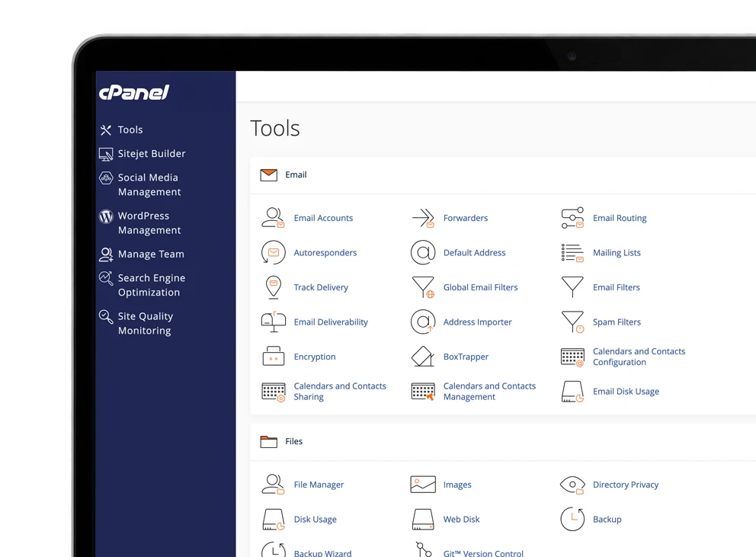This screenshot has height=557, width=756.
Task: Click the cPanel logo
Action: 134,92
